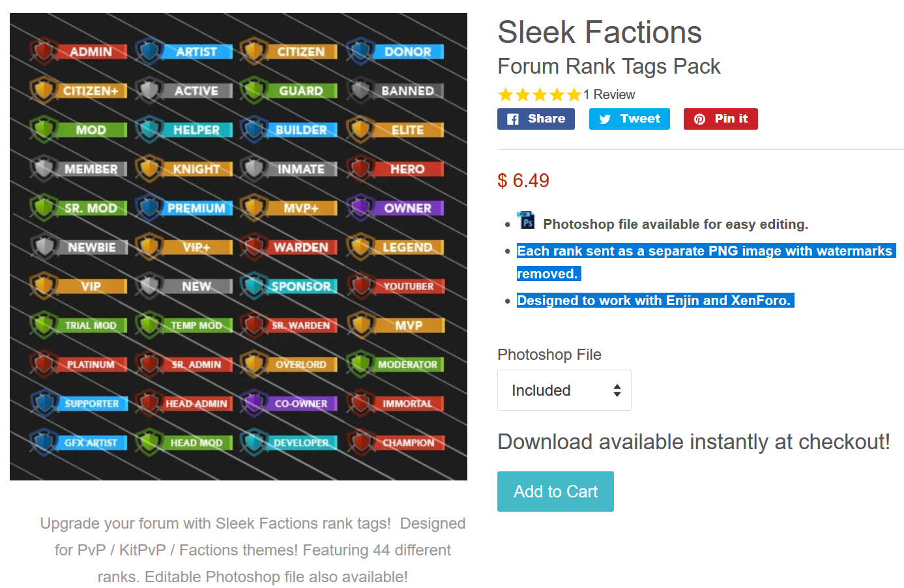Click the purple OWNER shield badge

(395, 208)
